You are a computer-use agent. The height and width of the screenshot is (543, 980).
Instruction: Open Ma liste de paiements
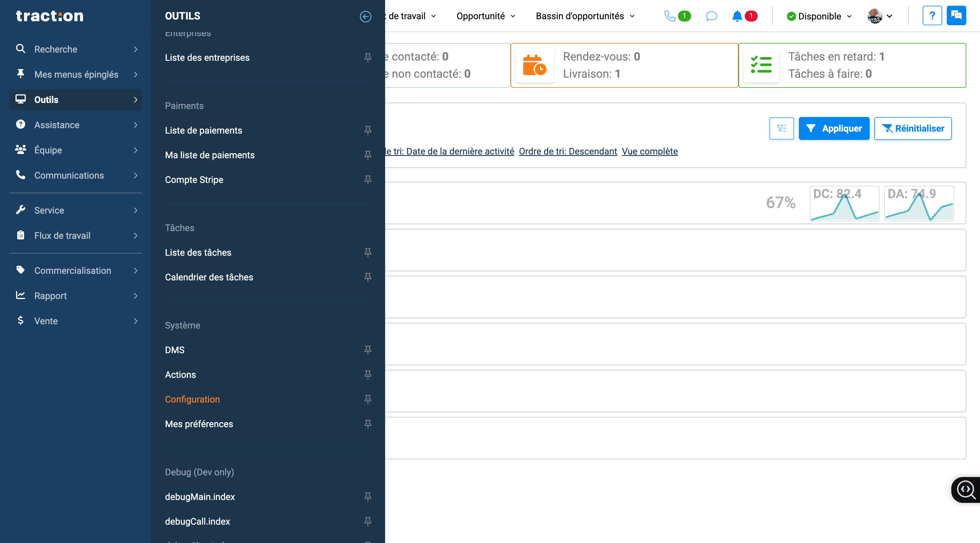click(210, 155)
